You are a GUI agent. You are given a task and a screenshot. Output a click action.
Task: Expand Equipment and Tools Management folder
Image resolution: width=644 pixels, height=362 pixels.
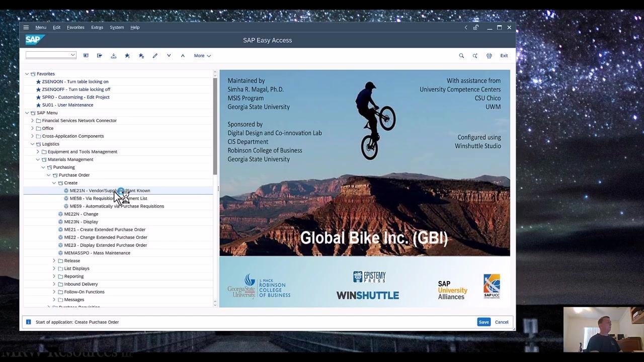point(38,152)
